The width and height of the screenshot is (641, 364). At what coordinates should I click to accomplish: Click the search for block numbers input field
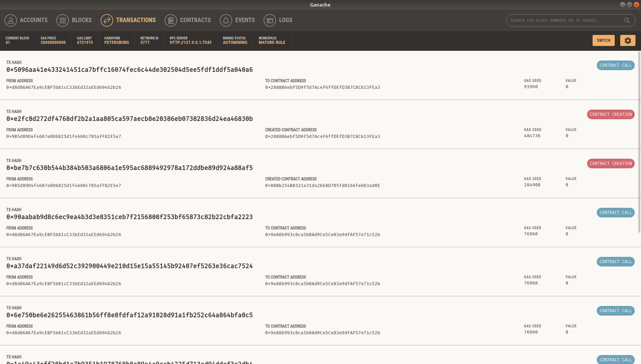pyautogui.click(x=564, y=20)
